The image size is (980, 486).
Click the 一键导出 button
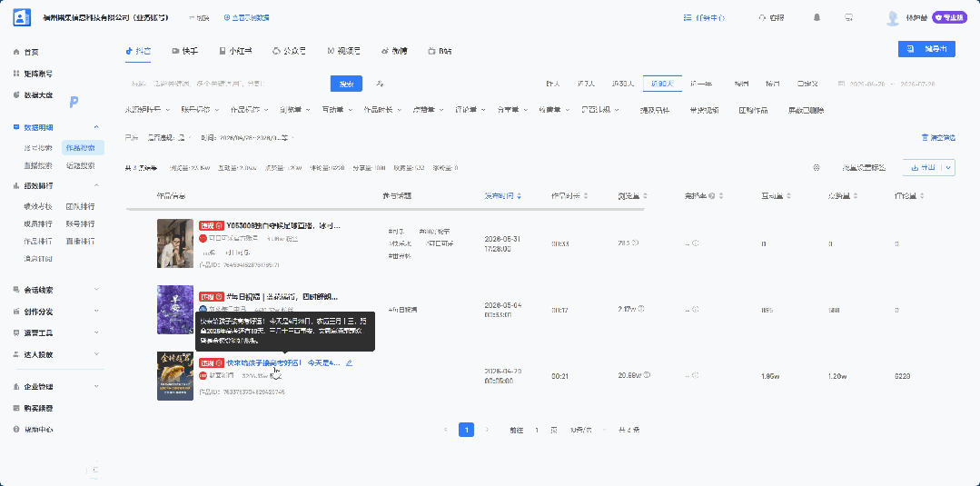926,49
